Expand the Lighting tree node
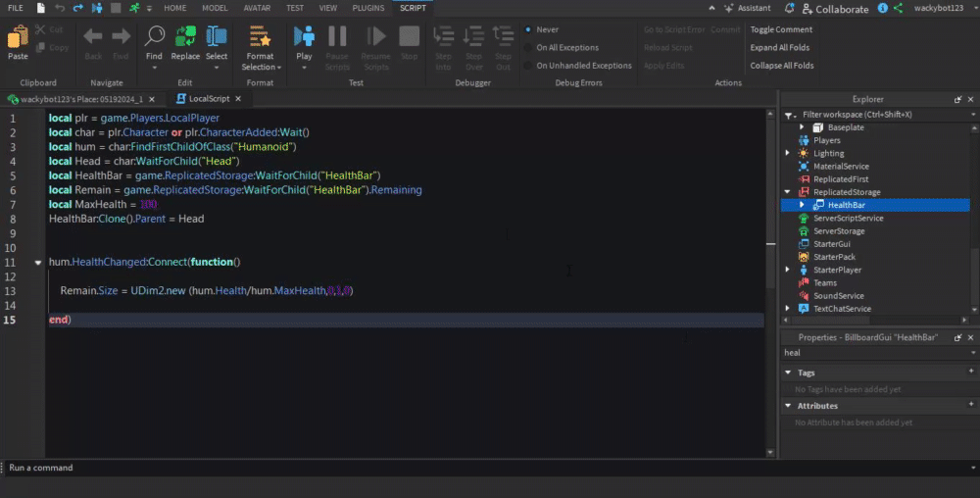Screen dimensions: 980x498 [x=789, y=154]
